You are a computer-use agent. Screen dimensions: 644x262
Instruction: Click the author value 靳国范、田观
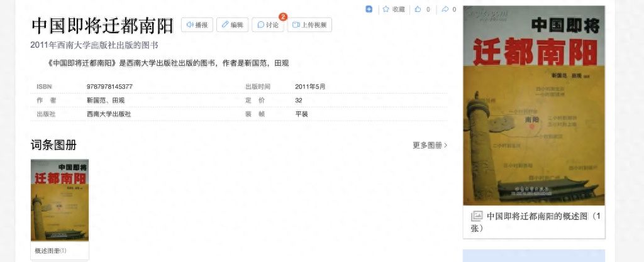[x=106, y=101]
